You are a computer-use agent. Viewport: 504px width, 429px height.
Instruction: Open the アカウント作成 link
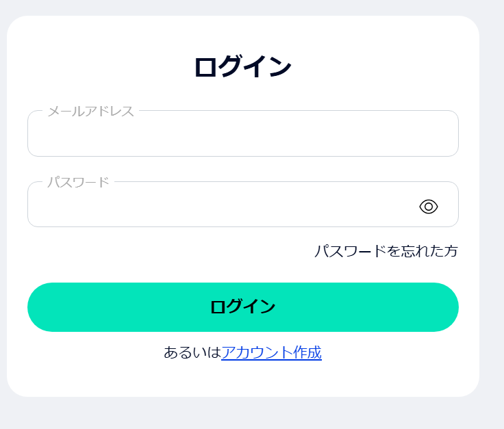pyautogui.click(x=271, y=352)
